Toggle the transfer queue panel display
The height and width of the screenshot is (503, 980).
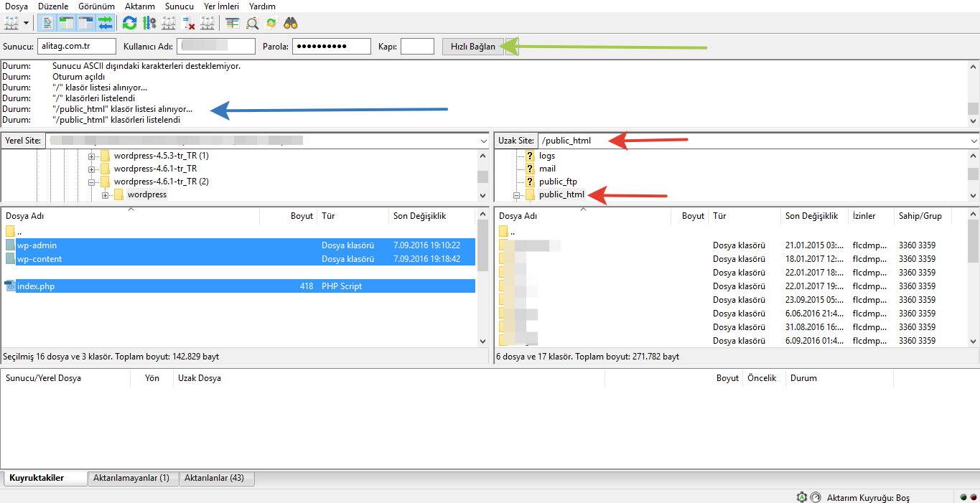(106, 23)
